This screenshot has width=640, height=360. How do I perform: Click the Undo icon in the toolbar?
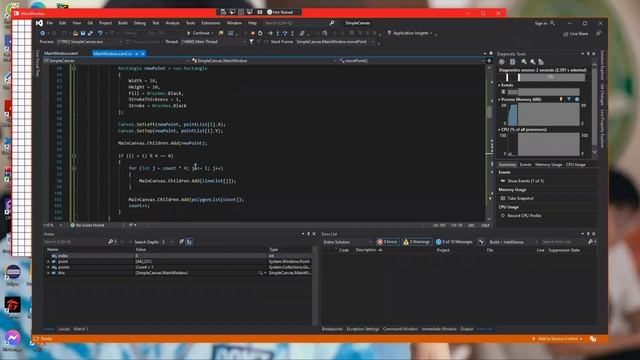point(100,33)
